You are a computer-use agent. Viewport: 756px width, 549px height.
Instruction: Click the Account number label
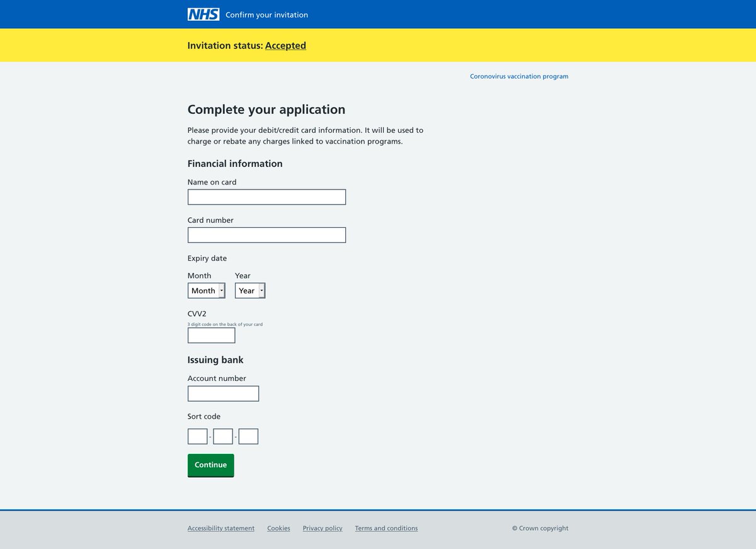point(217,378)
